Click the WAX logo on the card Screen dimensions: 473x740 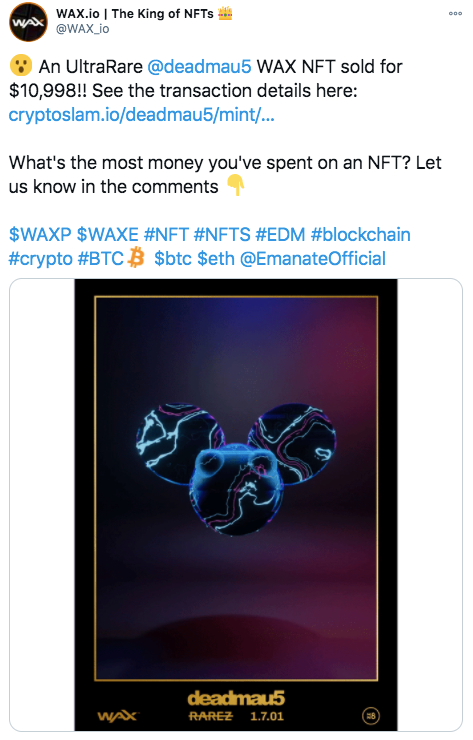pos(117,716)
